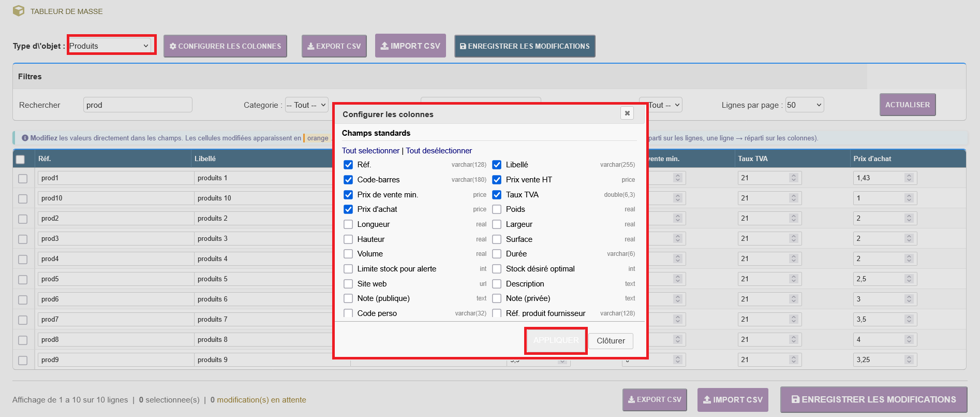Click top Enregistrer les modifications button

[525, 46]
